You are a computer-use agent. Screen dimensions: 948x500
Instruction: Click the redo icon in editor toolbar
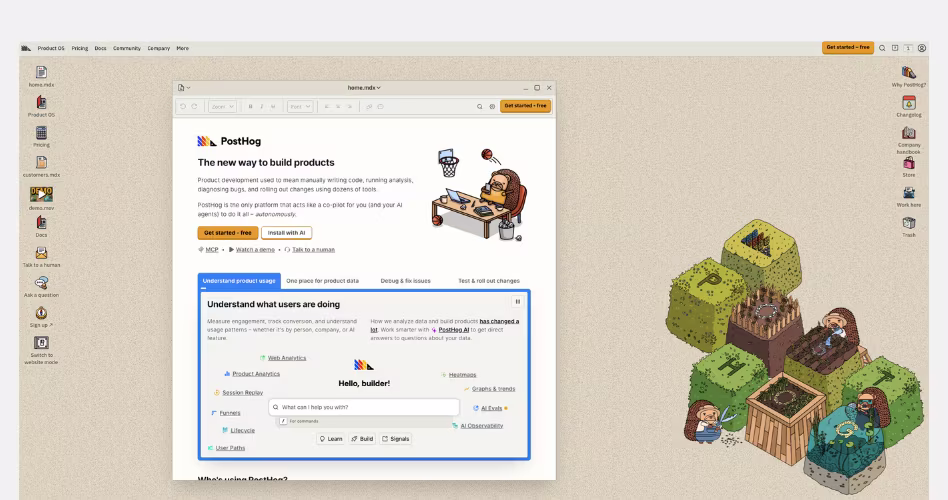pyautogui.click(x=194, y=106)
